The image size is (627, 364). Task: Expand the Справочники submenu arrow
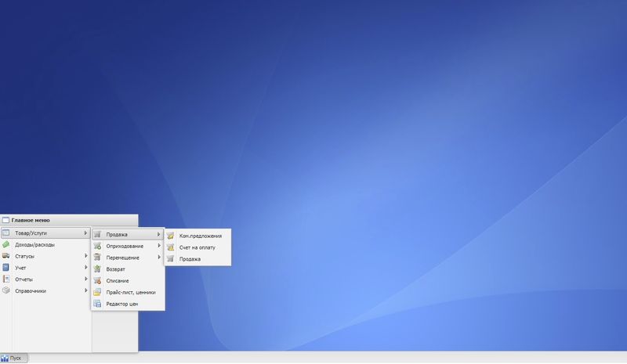pyautogui.click(x=85, y=290)
